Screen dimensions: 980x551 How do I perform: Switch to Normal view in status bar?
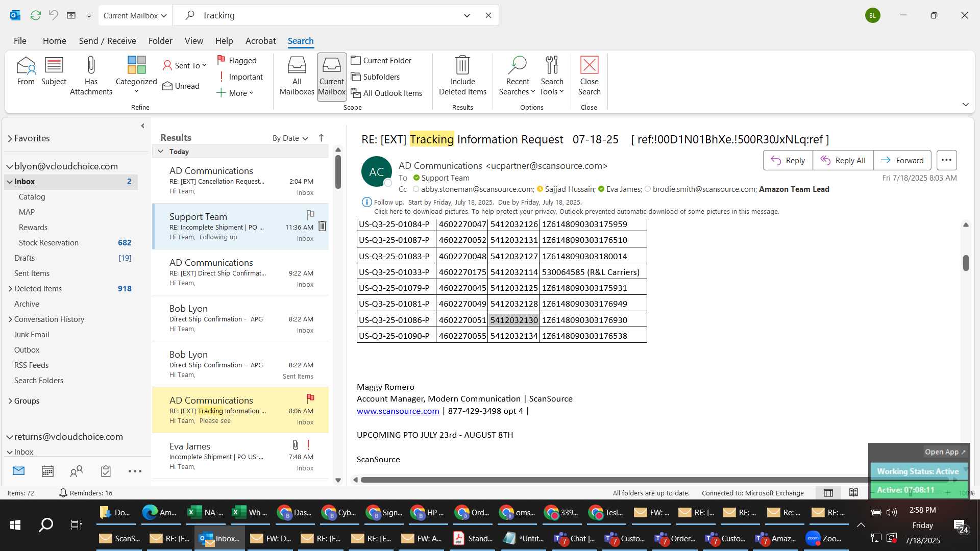click(x=828, y=493)
